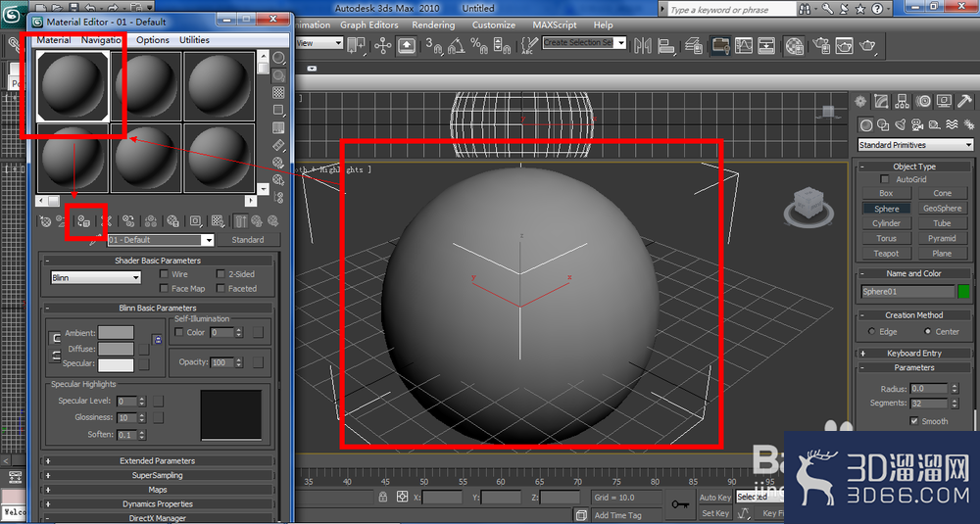Click Sample Type sphere icon
The image size is (980, 524).
pos(278,59)
